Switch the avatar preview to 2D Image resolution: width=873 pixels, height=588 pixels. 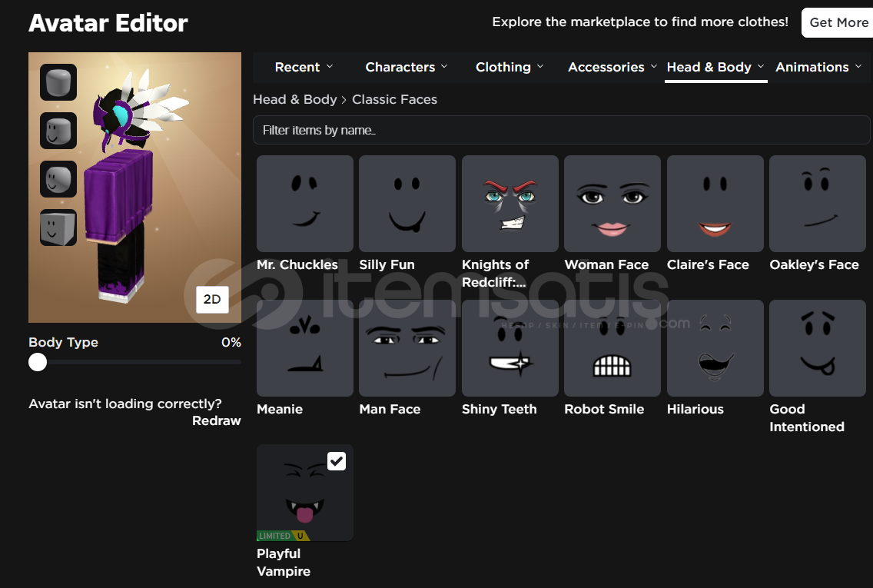click(x=212, y=300)
